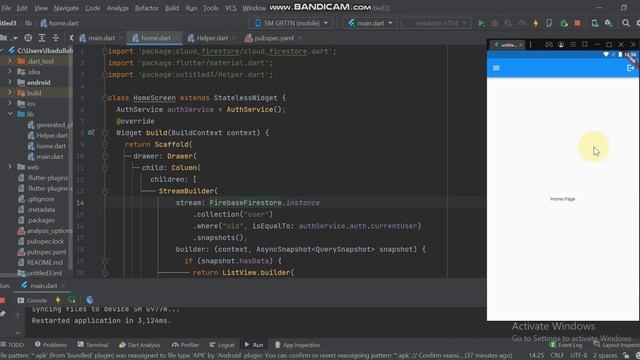This screenshot has height=360, width=640.
Task: Click the Select Opened File target icon
Action: coord(28,38)
